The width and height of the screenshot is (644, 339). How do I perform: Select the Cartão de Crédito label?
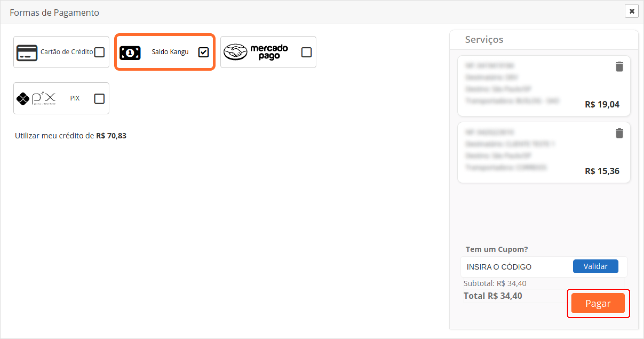pos(67,52)
